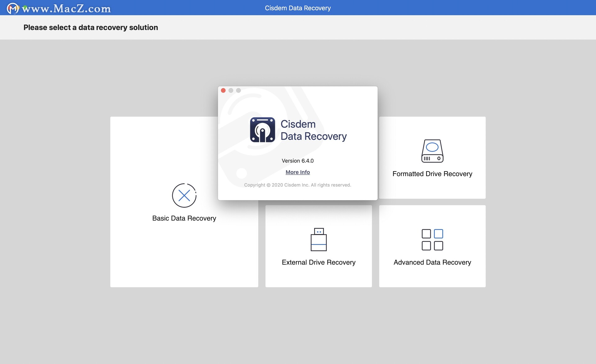The image size is (596, 364).
Task: Close the About dialog with red button
Action: coord(223,91)
